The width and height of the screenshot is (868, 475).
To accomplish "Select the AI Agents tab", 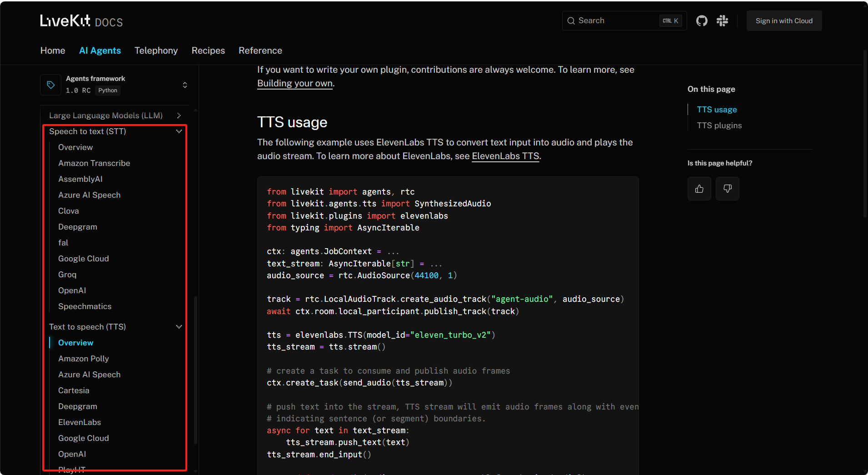I will (100, 50).
